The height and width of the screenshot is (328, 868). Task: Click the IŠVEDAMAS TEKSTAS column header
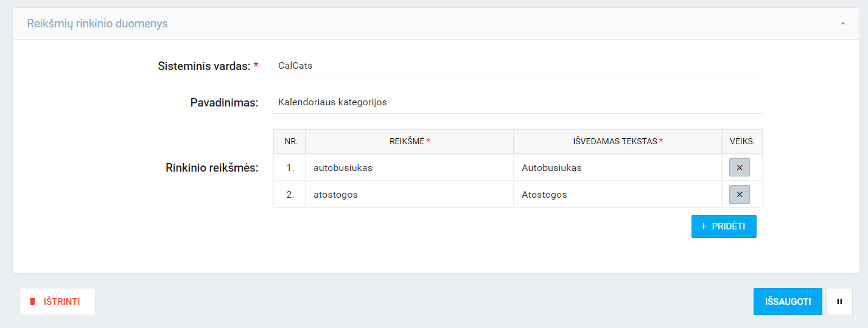617,141
